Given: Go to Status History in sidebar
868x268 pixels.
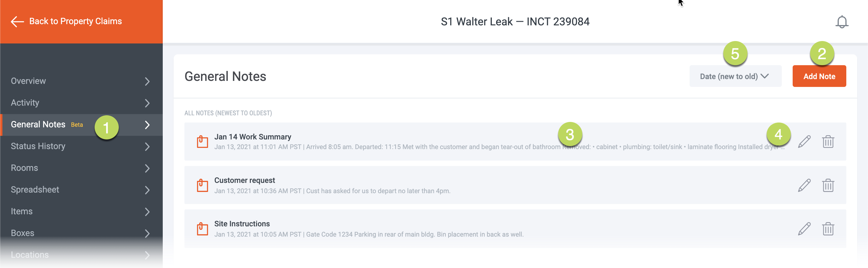Looking at the screenshot, I should pos(38,146).
